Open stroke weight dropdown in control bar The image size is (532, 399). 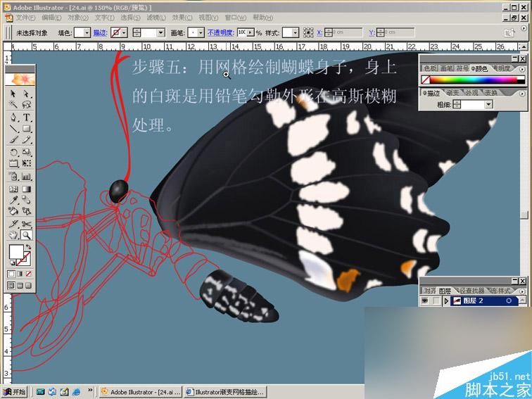(x=161, y=32)
